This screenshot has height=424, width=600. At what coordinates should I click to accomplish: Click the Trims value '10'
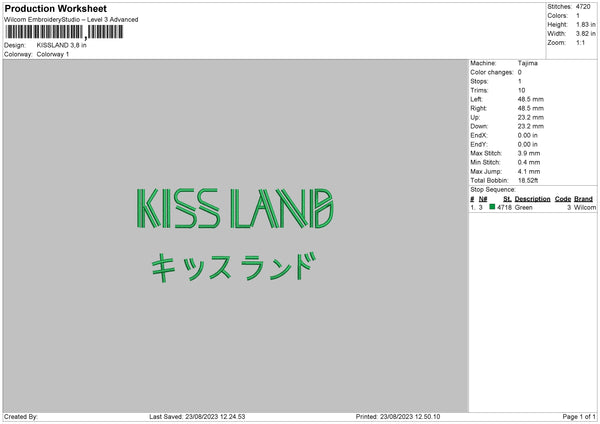(x=522, y=90)
